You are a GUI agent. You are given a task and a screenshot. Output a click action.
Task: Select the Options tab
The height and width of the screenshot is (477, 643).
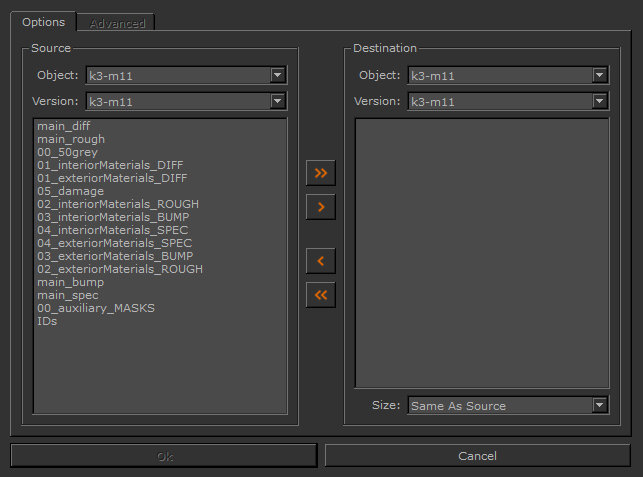43,22
